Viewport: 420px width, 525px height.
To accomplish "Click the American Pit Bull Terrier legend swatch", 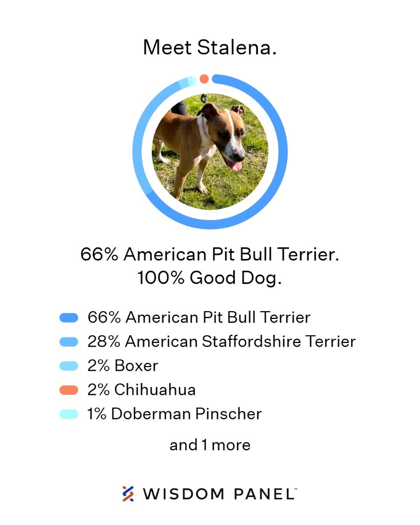I will (x=69, y=318).
